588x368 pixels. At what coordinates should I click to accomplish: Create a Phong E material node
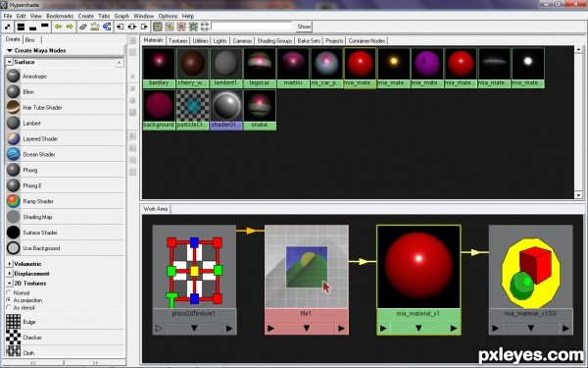tap(65, 185)
